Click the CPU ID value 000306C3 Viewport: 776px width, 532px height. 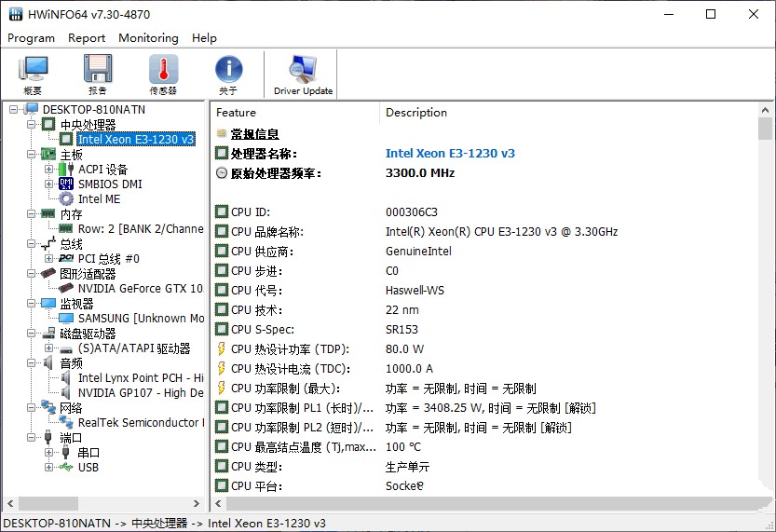point(412,212)
